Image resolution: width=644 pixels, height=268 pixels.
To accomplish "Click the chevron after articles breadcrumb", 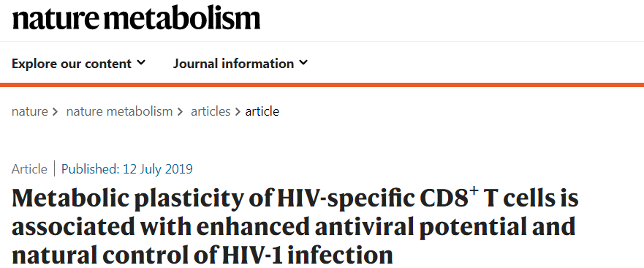I will pyautogui.click(x=238, y=112).
